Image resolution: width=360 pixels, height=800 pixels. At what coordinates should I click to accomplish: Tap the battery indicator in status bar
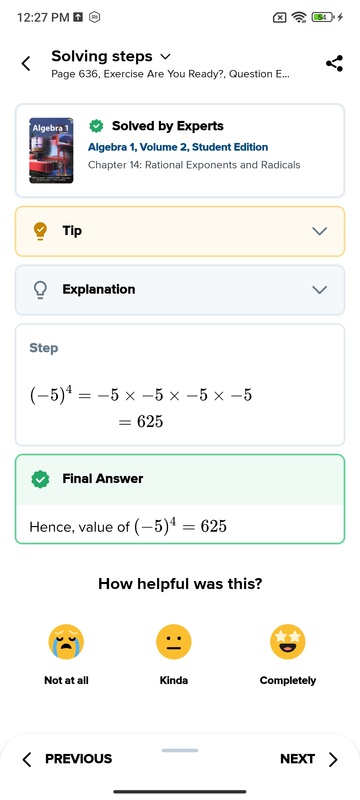322,17
